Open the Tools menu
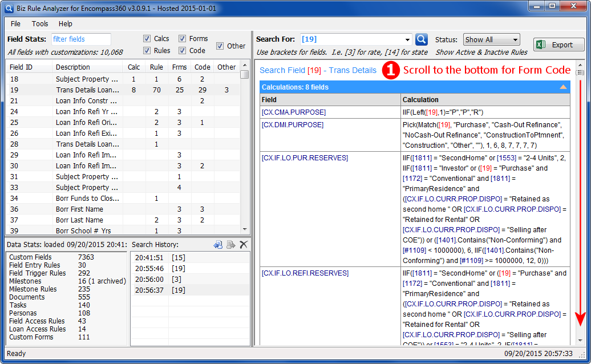 coord(40,24)
